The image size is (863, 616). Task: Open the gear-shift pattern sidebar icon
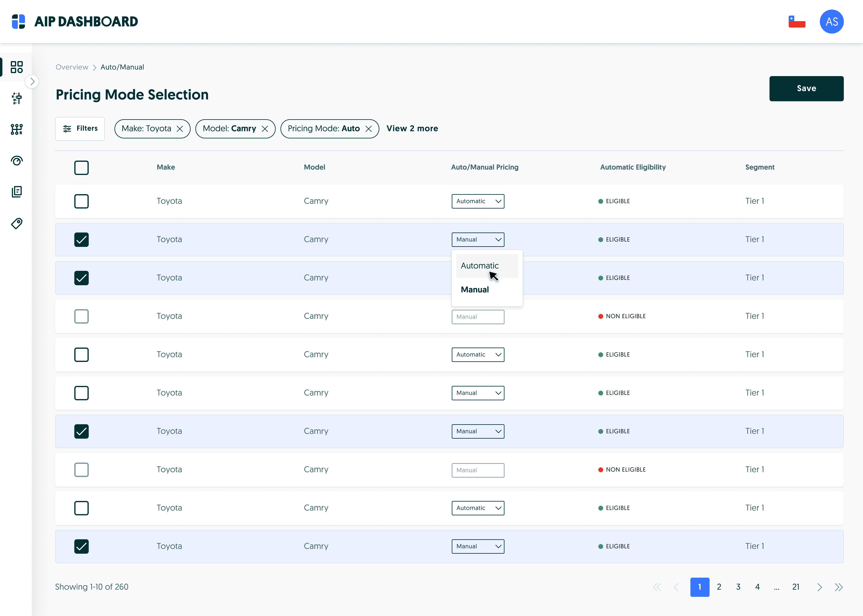click(x=17, y=129)
